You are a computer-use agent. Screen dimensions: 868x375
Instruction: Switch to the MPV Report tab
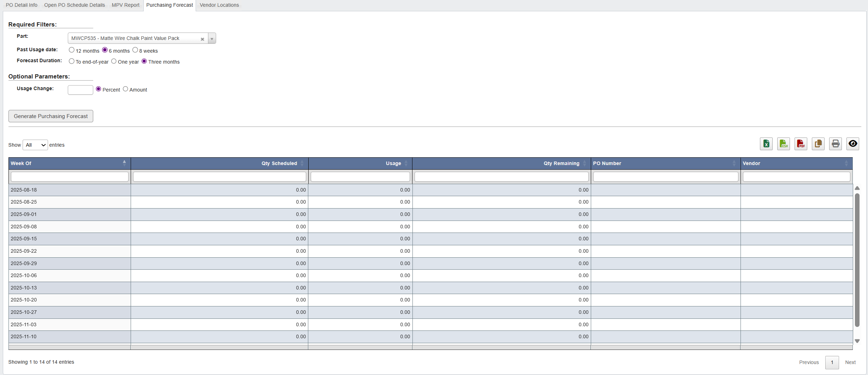pyautogui.click(x=125, y=5)
